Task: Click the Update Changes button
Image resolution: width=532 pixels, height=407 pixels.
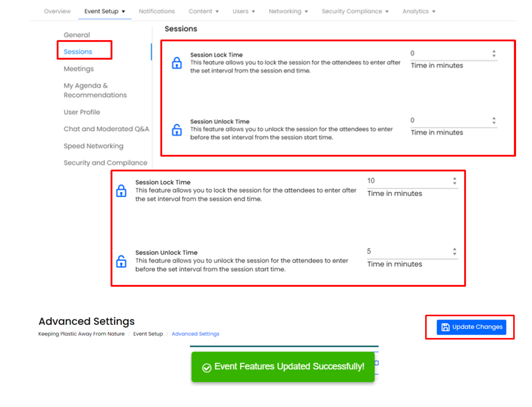Action: [x=471, y=327]
